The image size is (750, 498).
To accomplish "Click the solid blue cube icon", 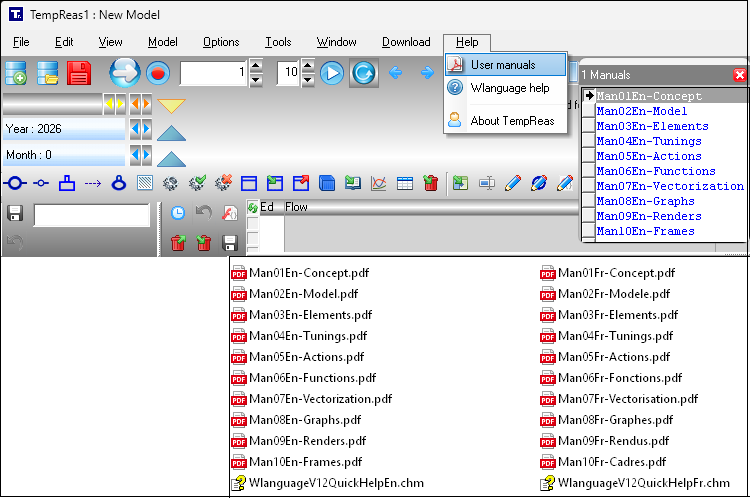I will (x=327, y=183).
